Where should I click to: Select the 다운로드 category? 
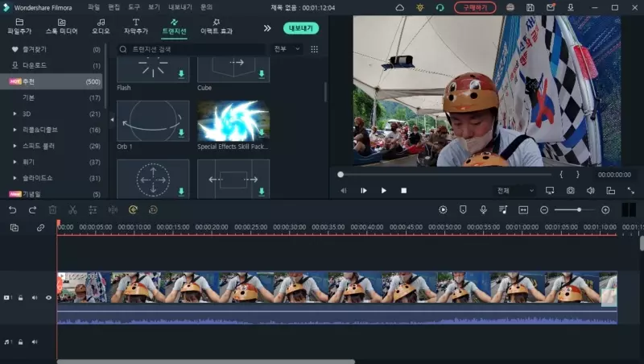[52, 65]
